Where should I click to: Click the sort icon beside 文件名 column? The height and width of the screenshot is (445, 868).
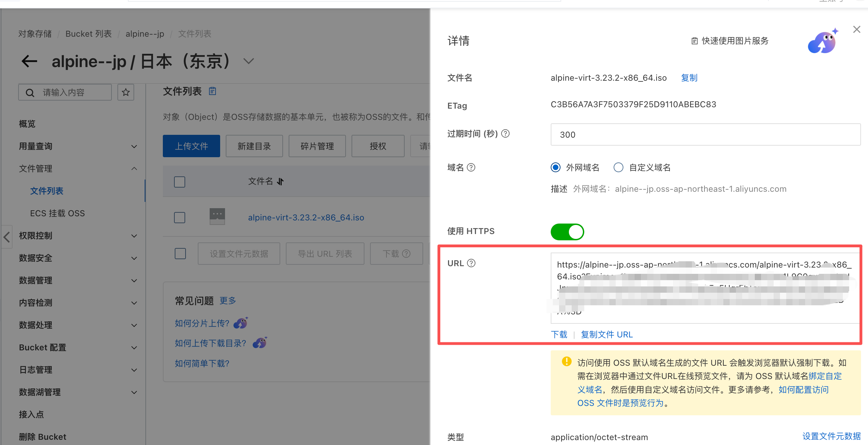(280, 181)
